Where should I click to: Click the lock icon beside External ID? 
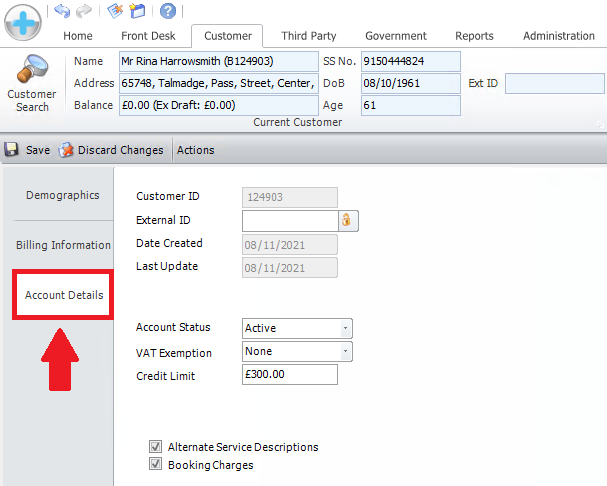point(349,220)
